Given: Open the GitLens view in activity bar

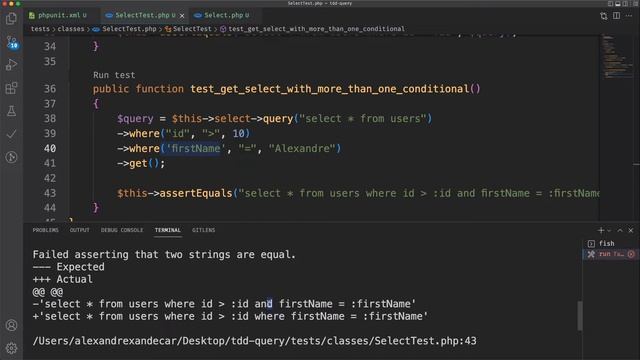Looking at the screenshot, I should (11, 157).
